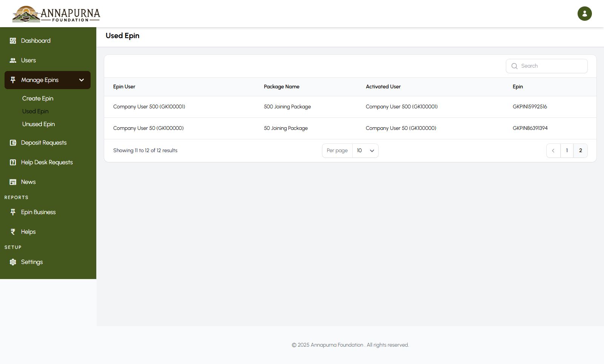Click the Settings gear icon
The height and width of the screenshot is (364, 604).
coord(13,262)
